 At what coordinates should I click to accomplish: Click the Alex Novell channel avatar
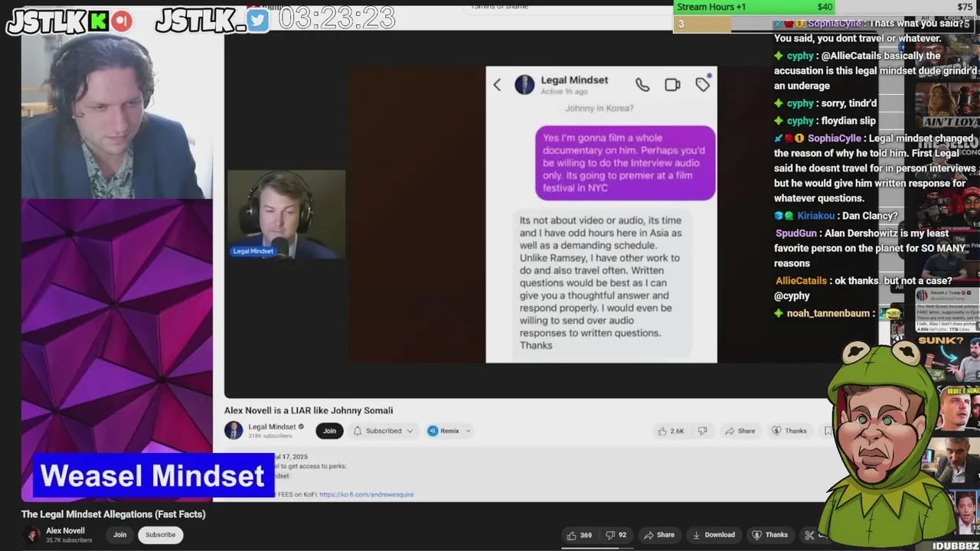pos(32,535)
